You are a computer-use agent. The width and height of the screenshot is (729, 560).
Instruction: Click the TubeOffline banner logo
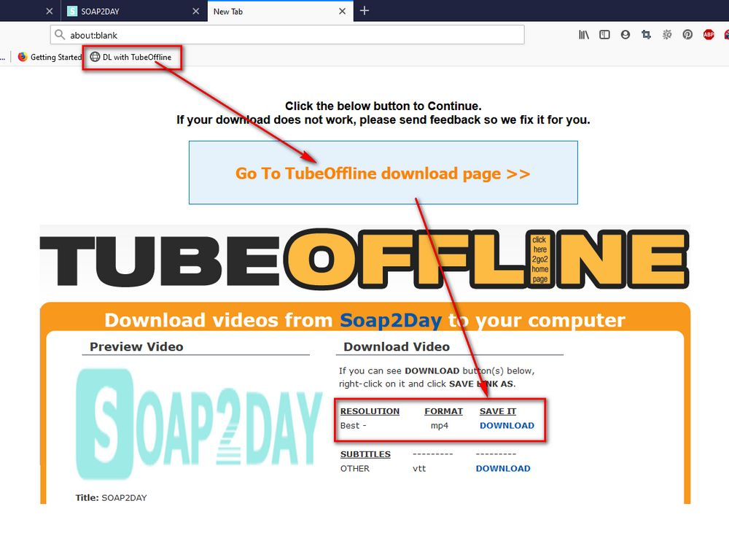364,259
